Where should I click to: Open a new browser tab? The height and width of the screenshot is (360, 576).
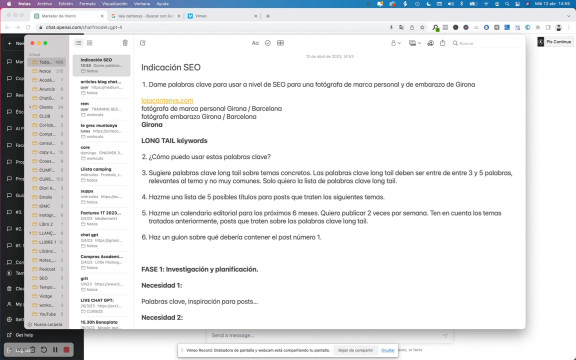click(268, 16)
